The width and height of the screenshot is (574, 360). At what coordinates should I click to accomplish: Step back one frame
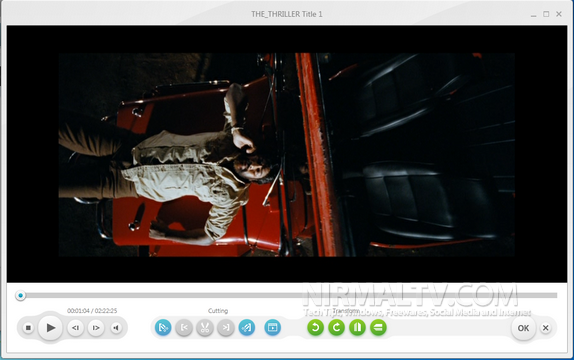75,328
